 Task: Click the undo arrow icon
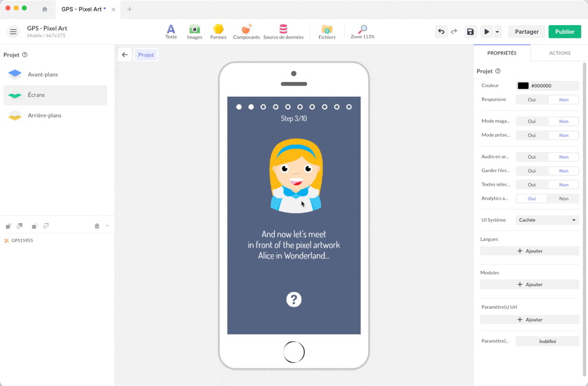click(441, 32)
